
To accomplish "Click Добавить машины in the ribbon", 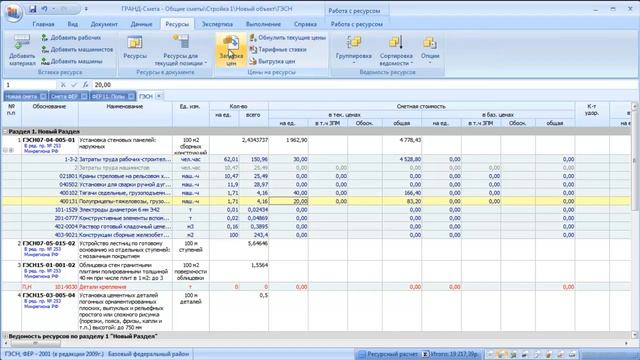I will (72, 61).
